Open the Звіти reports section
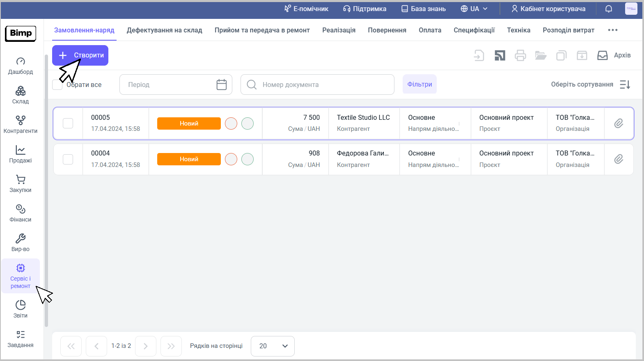644x361 pixels. (21, 309)
